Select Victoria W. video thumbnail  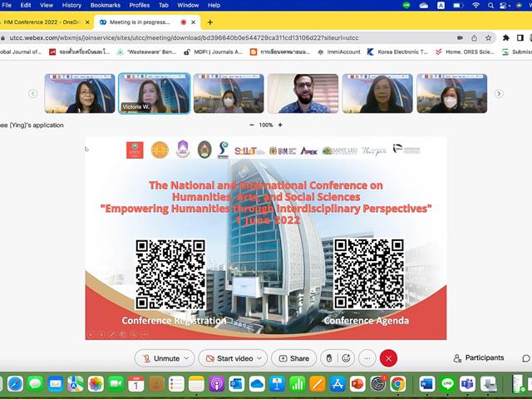pyautogui.click(x=155, y=93)
